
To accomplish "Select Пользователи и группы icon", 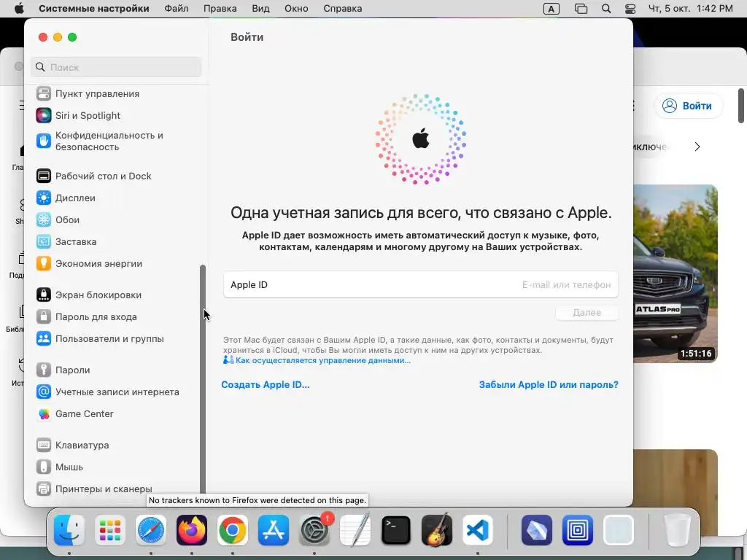I will (43, 338).
